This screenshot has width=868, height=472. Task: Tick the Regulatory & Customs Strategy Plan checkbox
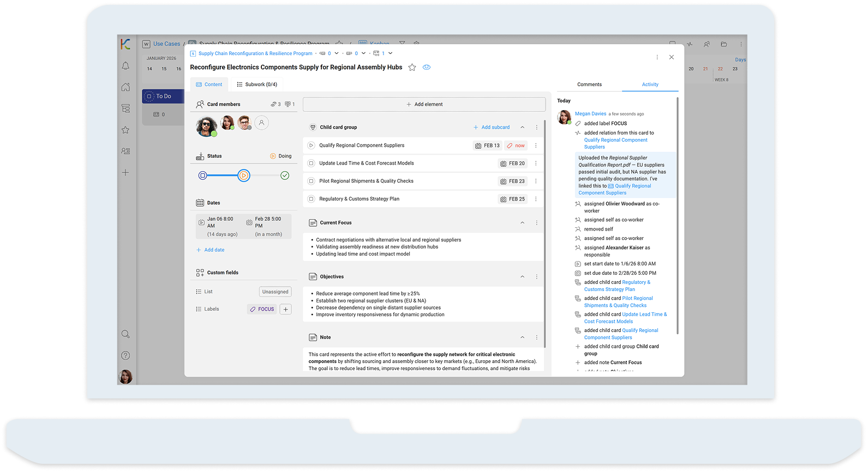[x=311, y=199]
